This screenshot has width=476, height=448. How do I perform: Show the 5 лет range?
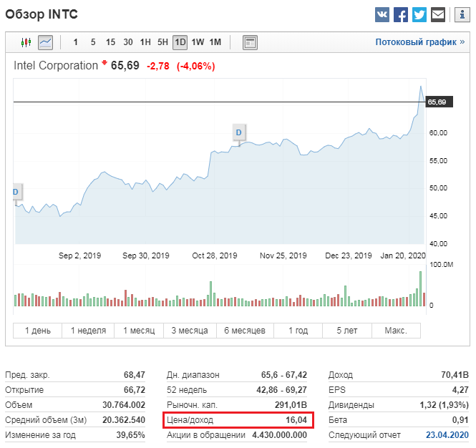point(347,331)
